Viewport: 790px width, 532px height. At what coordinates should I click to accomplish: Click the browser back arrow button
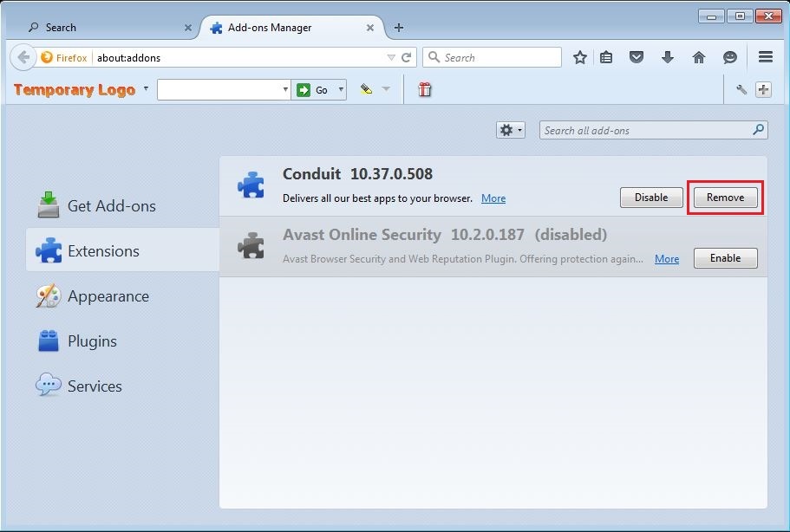point(23,57)
